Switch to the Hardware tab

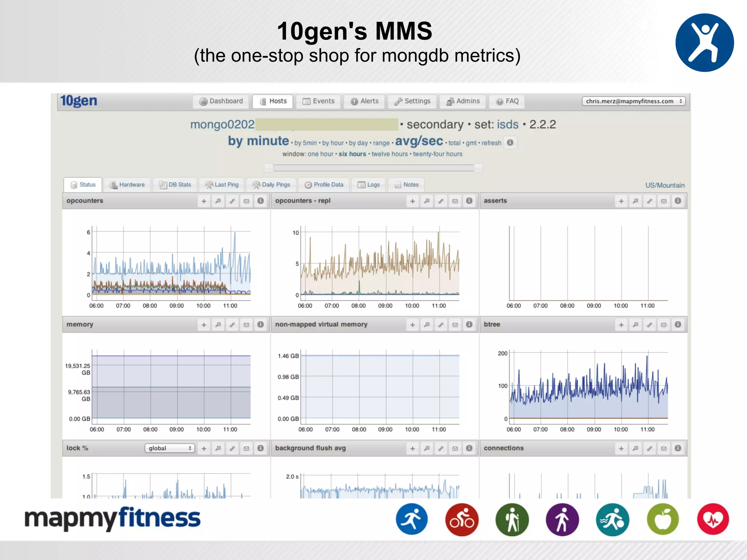[x=127, y=185]
